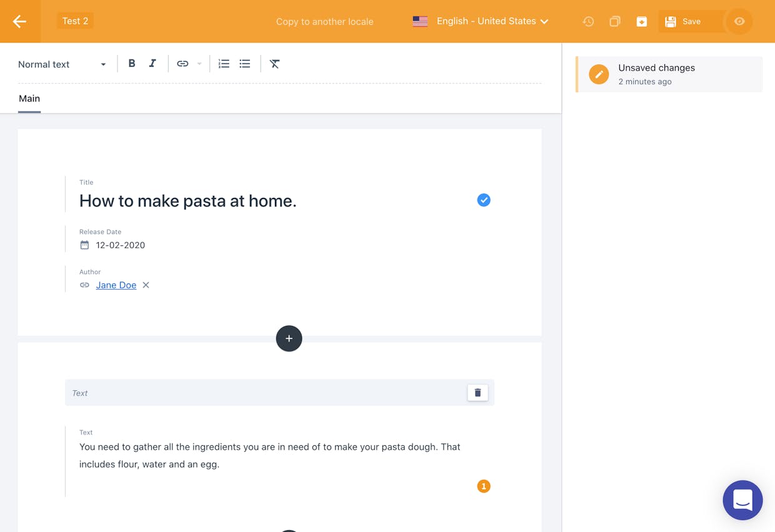Add a new block with the plus button

click(x=289, y=338)
